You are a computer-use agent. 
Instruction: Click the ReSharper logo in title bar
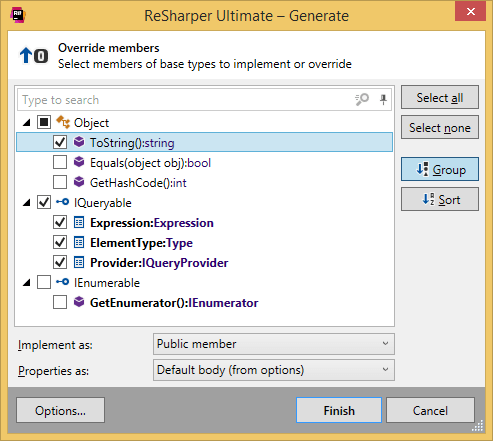point(18,15)
